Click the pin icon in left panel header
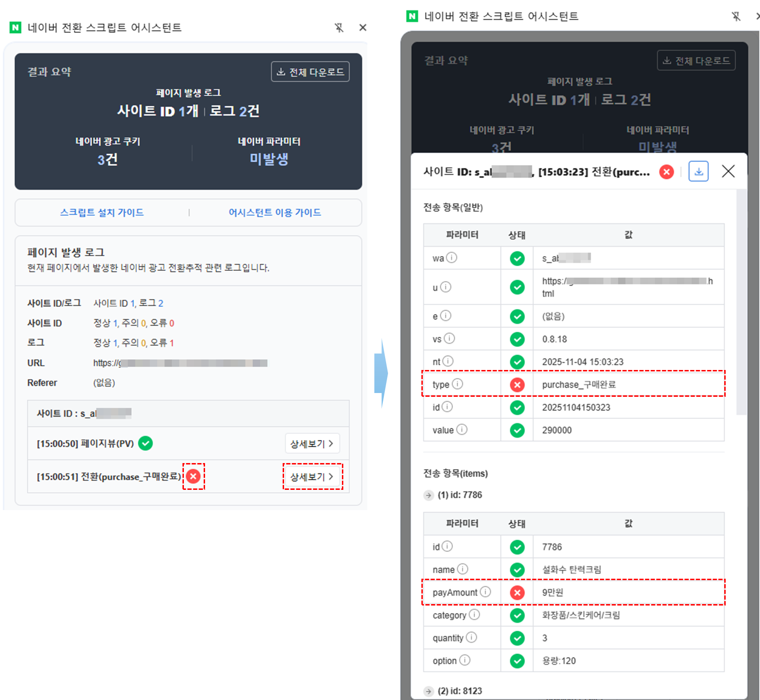Viewport: 760px width, 700px height. (x=339, y=28)
